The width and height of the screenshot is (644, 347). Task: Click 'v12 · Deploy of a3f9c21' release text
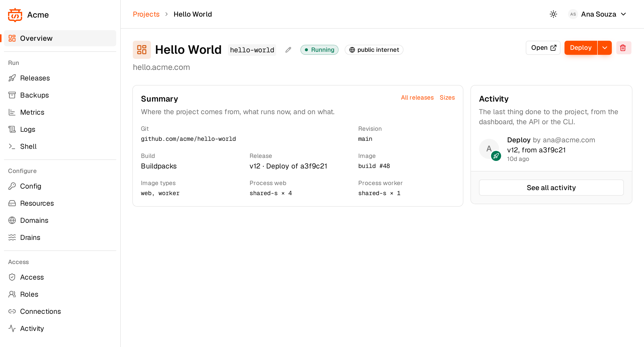coord(288,166)
